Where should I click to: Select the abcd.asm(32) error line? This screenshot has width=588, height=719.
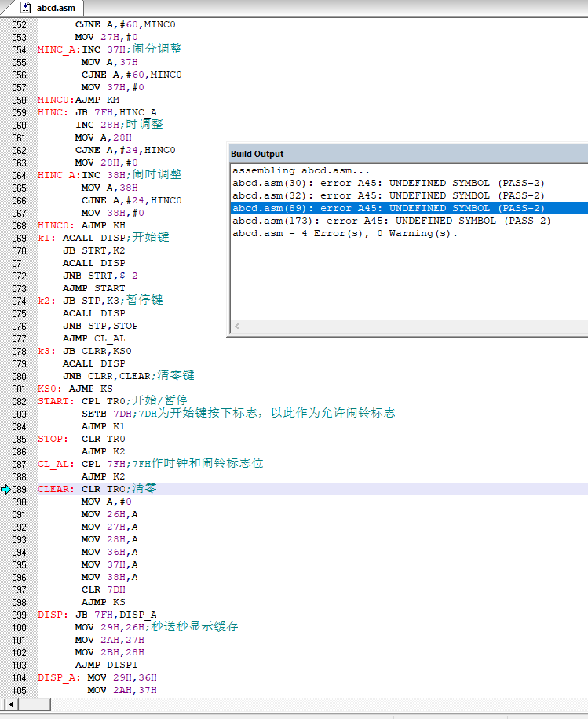coord(388,195)
